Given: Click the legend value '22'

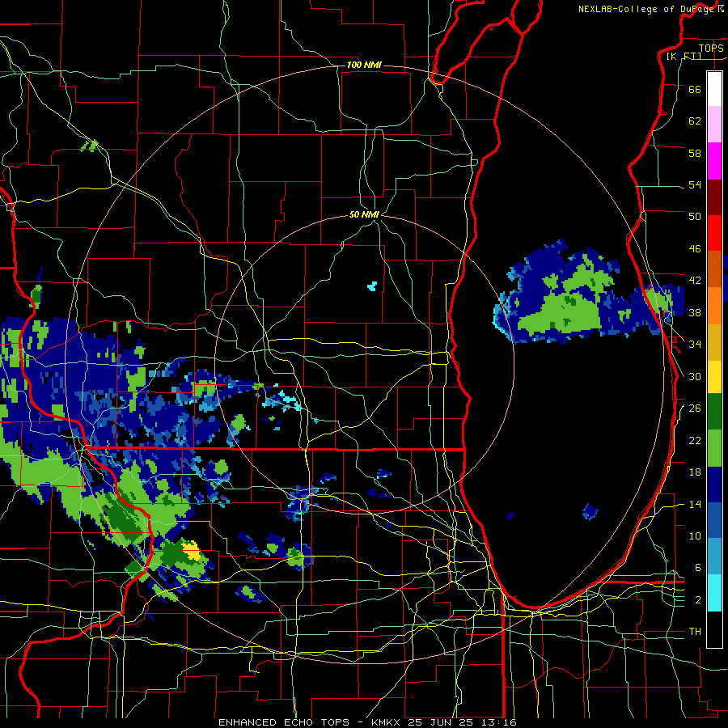Looking at the screenshot, I should [x=695, y=440].
